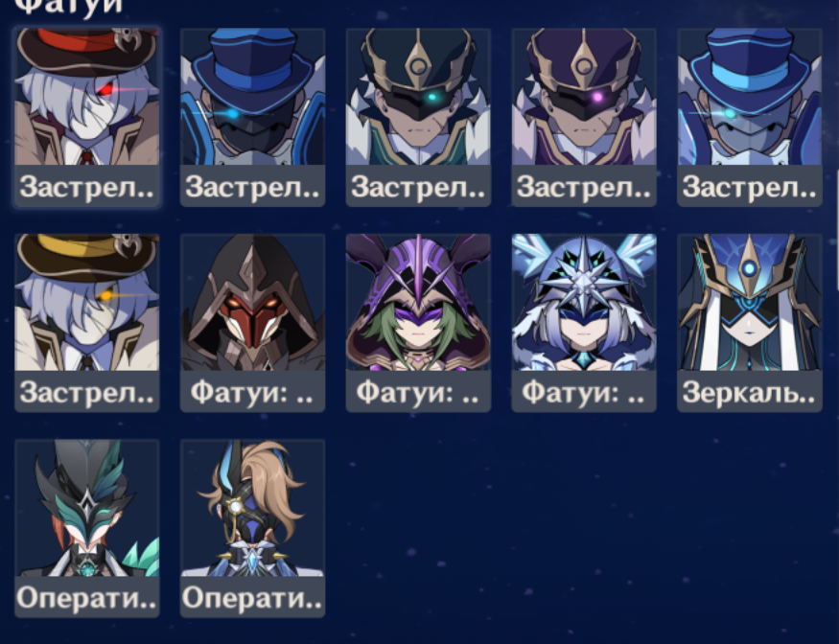Click the 'Зеркаль..' name label
Screen dimensions: 839x644
tap(750, 392)
